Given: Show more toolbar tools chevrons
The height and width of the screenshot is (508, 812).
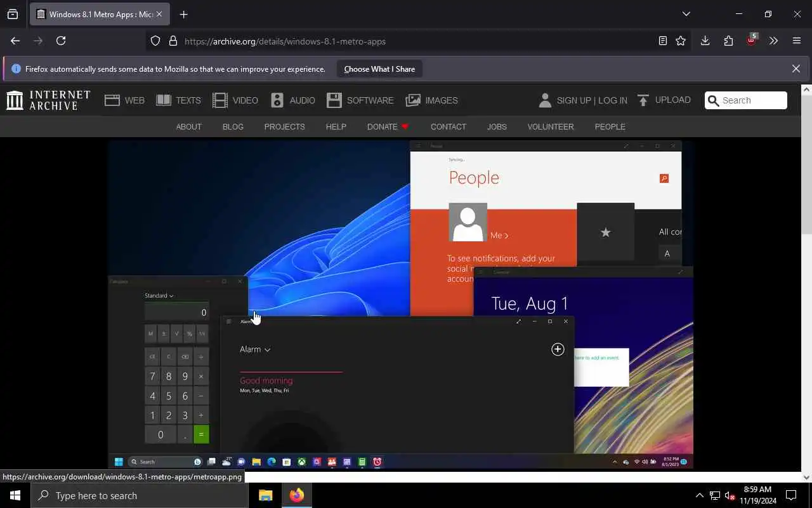Looking at the screenshot, I should [x=773, y=41].
